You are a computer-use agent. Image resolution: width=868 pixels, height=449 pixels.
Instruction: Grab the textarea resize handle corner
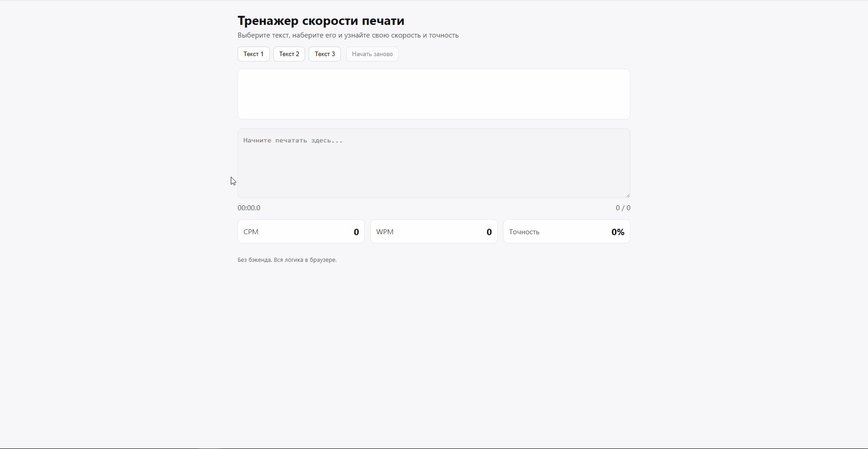pyautogui.click(x=628, y=195)
